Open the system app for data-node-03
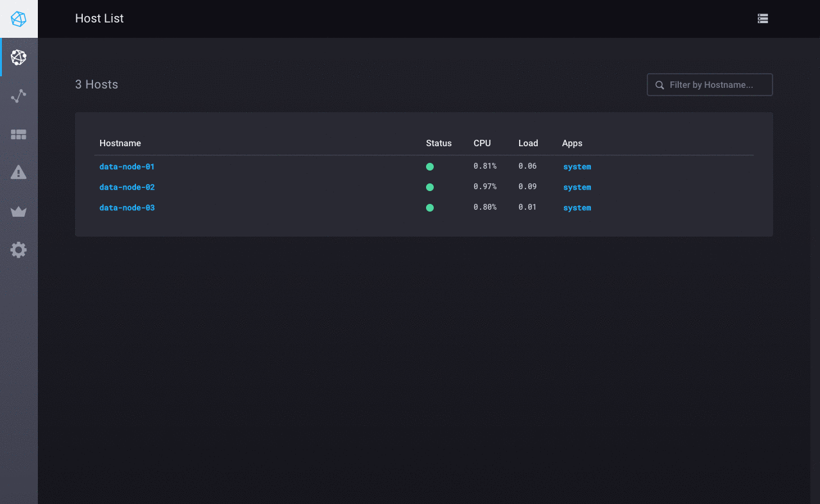 577,207
